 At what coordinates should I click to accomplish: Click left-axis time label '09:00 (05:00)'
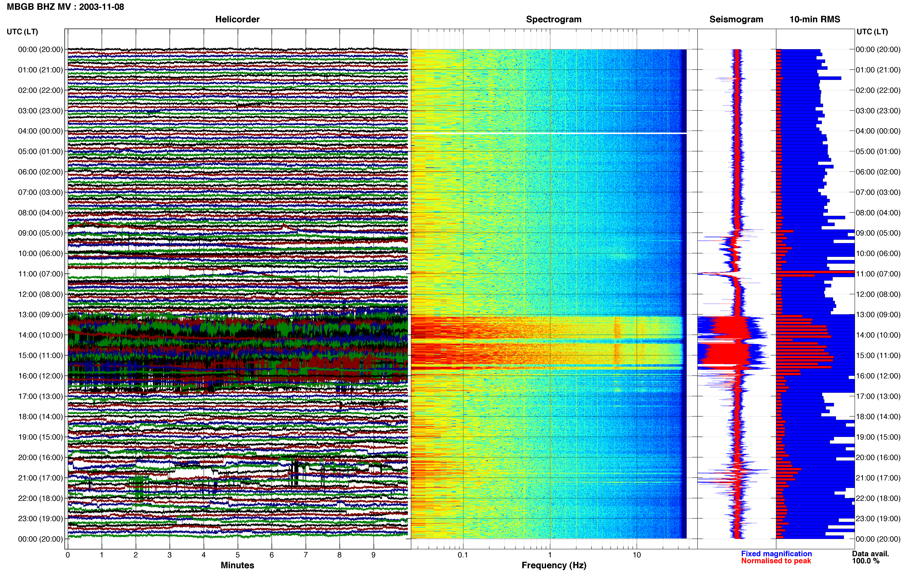pos(41,233)
